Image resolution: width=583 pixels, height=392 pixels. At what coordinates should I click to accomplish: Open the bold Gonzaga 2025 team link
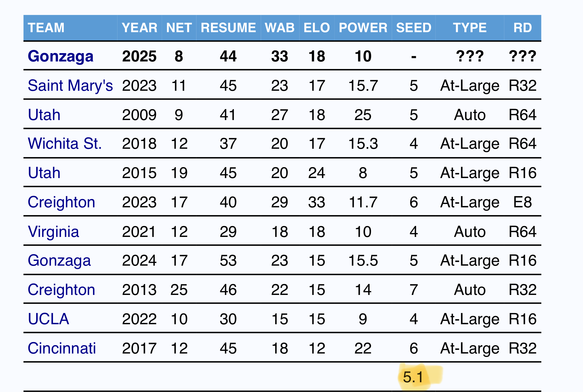tap(61, 56)
